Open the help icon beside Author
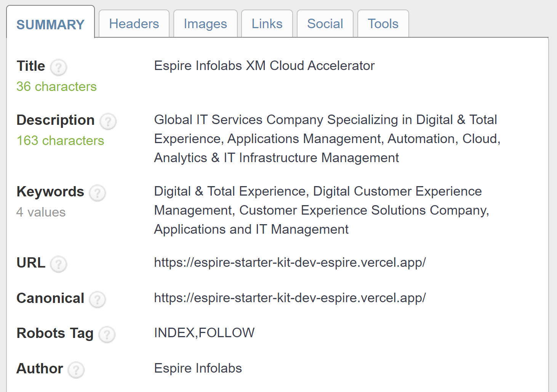 click(76, 370)
